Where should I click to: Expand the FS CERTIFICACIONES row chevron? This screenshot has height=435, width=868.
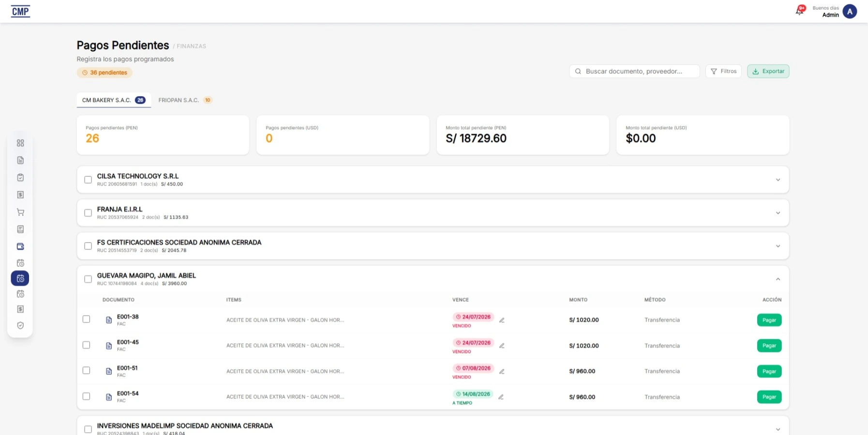[778, 246]
